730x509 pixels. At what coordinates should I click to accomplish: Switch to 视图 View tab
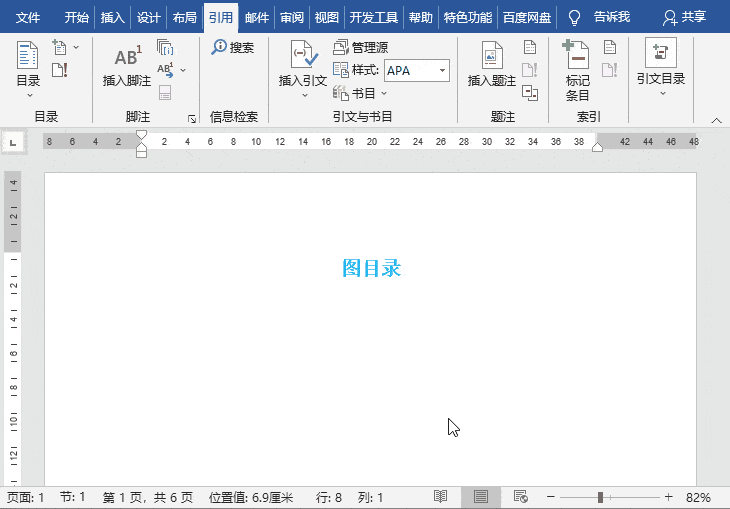pos(326,18)
